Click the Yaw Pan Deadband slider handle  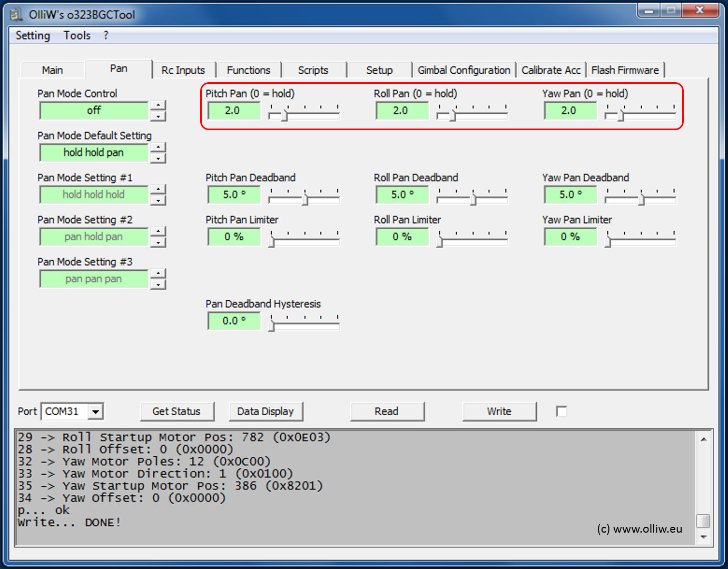tap(642, 199)
